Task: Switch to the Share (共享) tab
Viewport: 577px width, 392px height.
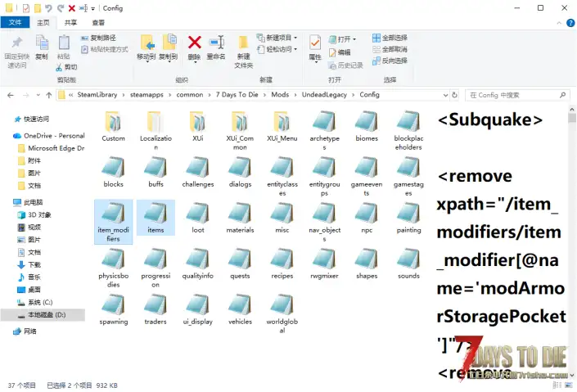Action: tap(70, 22)
